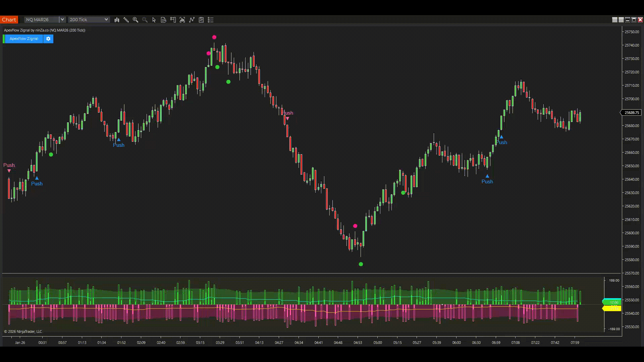
Task: Open ApexFlow Zignal gear settings
Action: point(48,39)
